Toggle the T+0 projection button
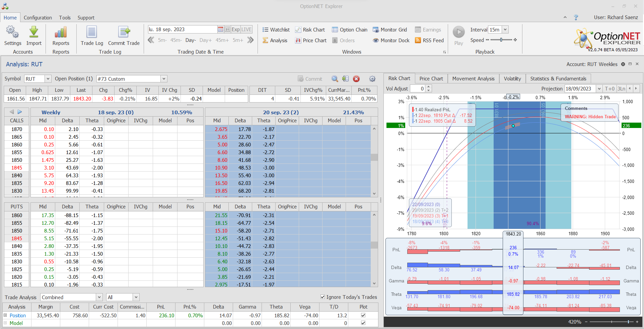 (x=610, y=88)
